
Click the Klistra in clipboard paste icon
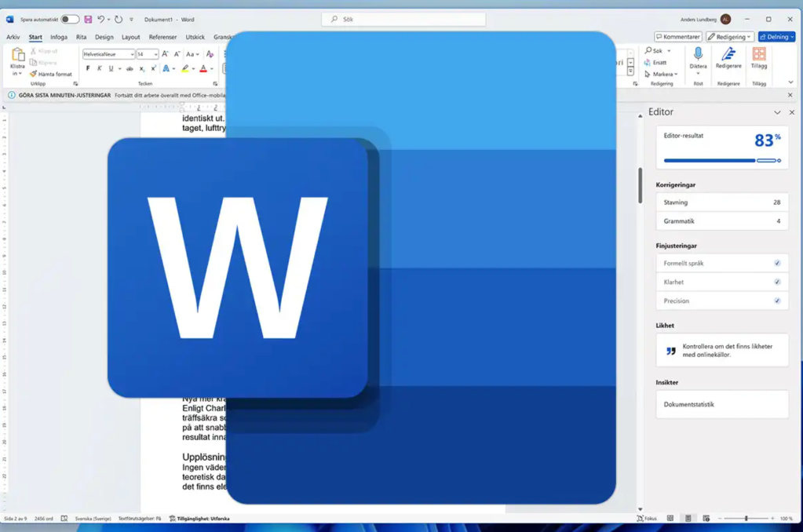pos(18,55)
